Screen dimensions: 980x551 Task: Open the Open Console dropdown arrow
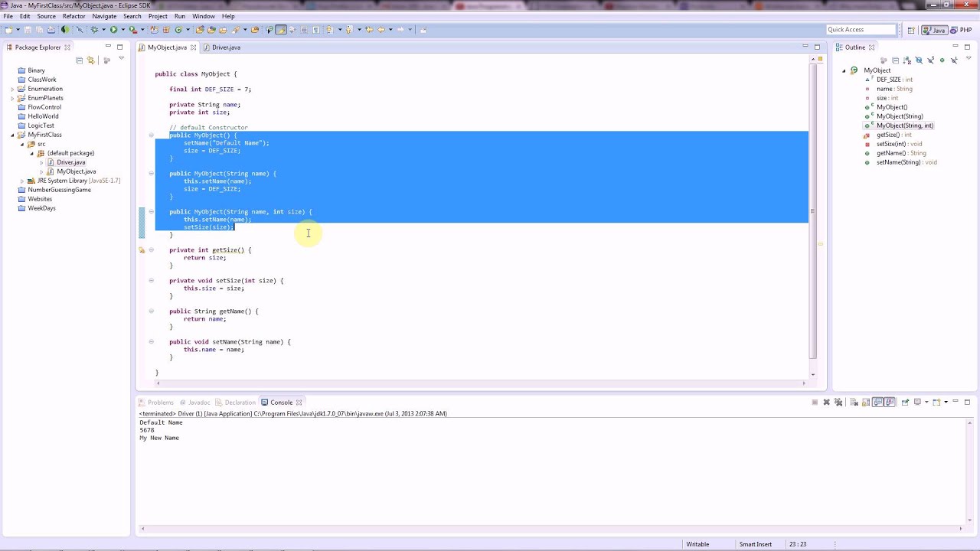pos(946,402)
